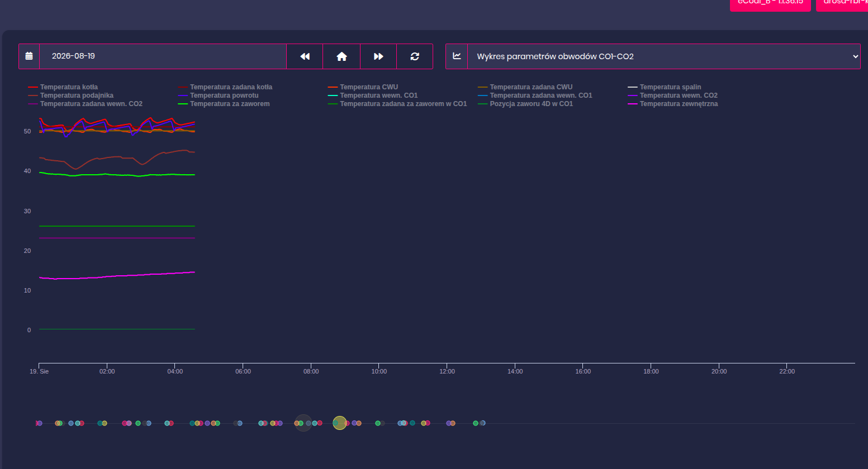Click the large yellow highlighted event marker

(x=340, y=423)
